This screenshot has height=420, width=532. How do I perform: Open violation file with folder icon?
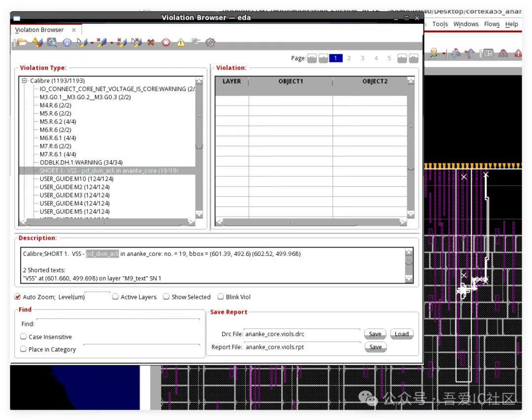(22, 42)
